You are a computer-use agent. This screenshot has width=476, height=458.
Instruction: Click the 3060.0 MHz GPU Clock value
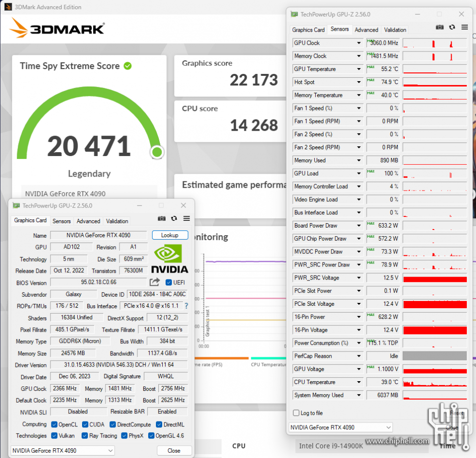point(383,43)
